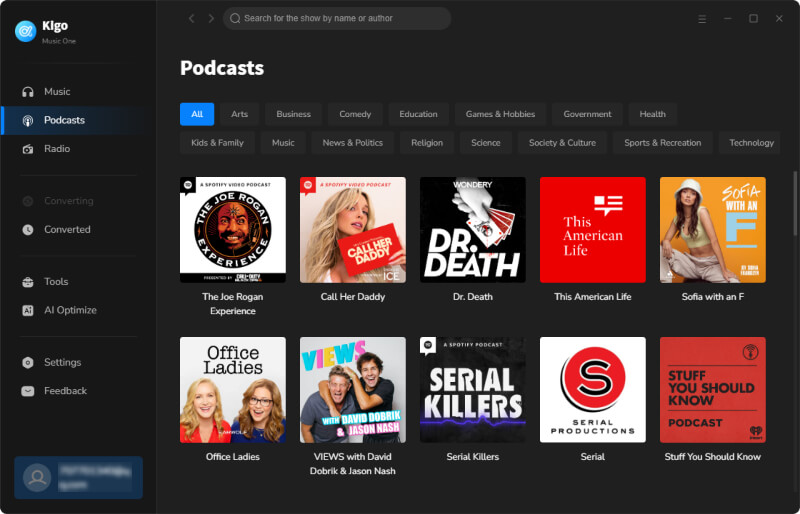Click the Tools toolbox icon
This screenshot has width=800, height=514.
28,282
